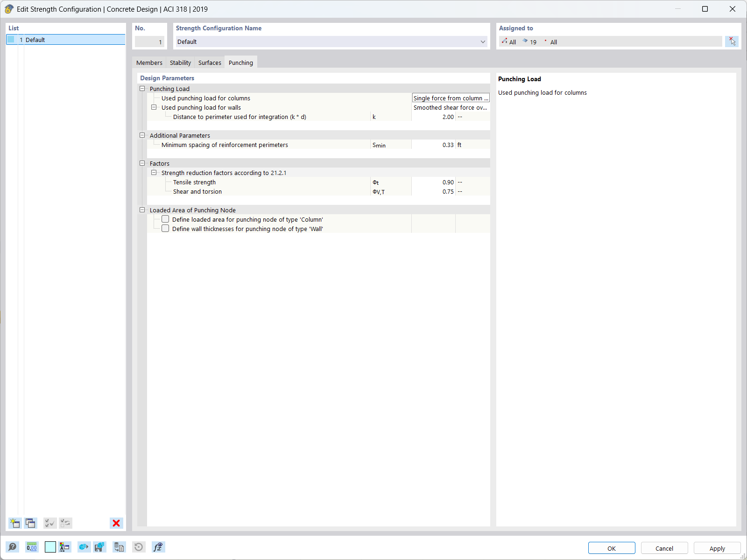Image resolution: width=747 pixels, height=560 pixels.
Task: Enable loaded area for punching node 'Column'
Action: tap(165, 219)
